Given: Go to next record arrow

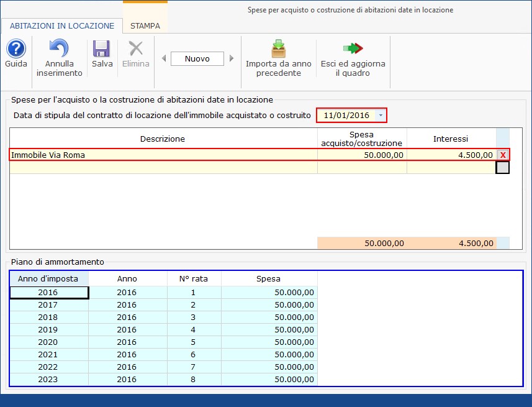Looking at the screenshot, I should tap(232, 59).
